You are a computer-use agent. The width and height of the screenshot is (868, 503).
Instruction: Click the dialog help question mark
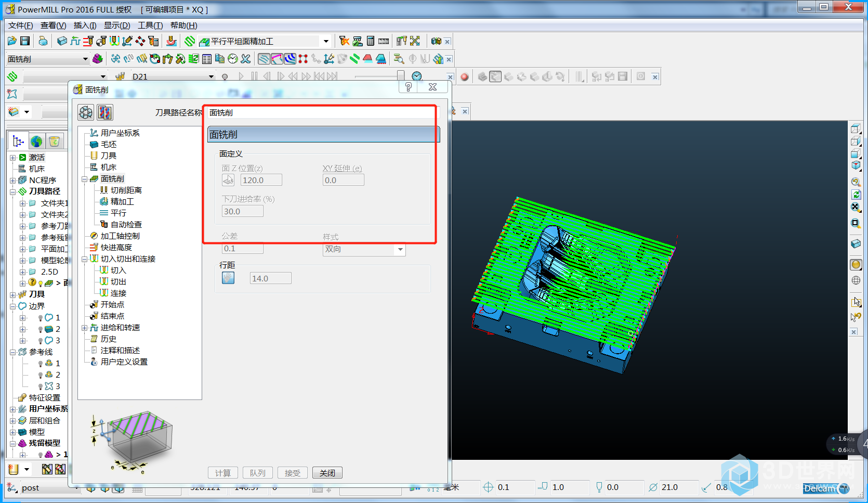pos(409,87)
